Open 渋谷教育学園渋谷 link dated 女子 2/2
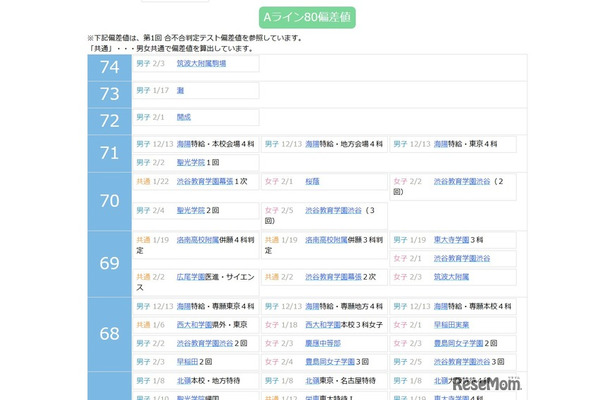The height and width of the screenshot is (400, 610). [462, 181]
